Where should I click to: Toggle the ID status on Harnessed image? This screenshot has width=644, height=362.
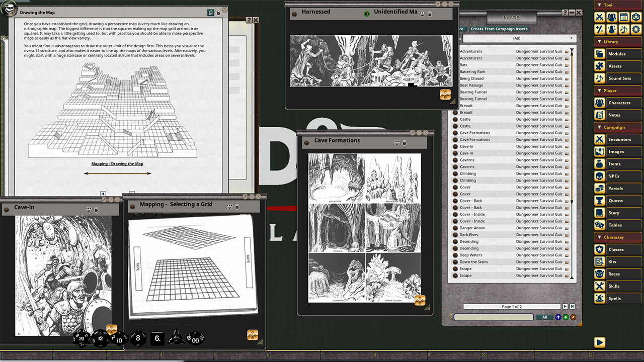[x=367, y=14]
